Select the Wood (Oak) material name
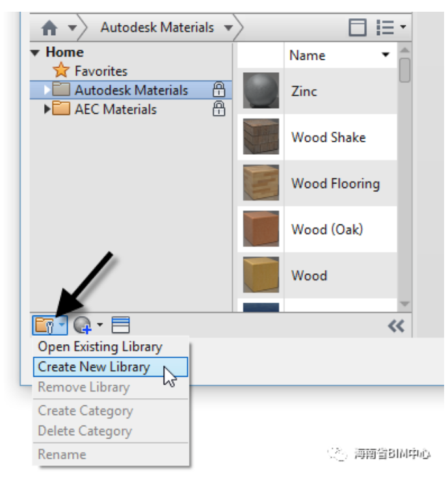448x486 pixels. click(327, 230)
